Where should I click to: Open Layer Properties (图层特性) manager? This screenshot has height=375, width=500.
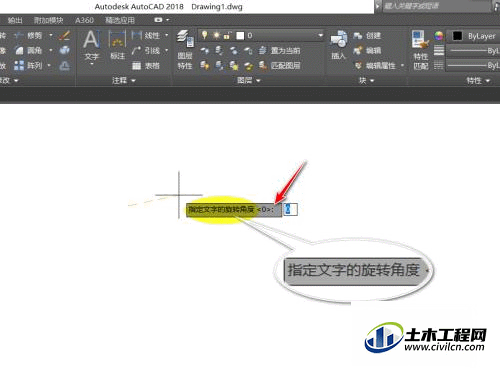click(x=185, y=50)
